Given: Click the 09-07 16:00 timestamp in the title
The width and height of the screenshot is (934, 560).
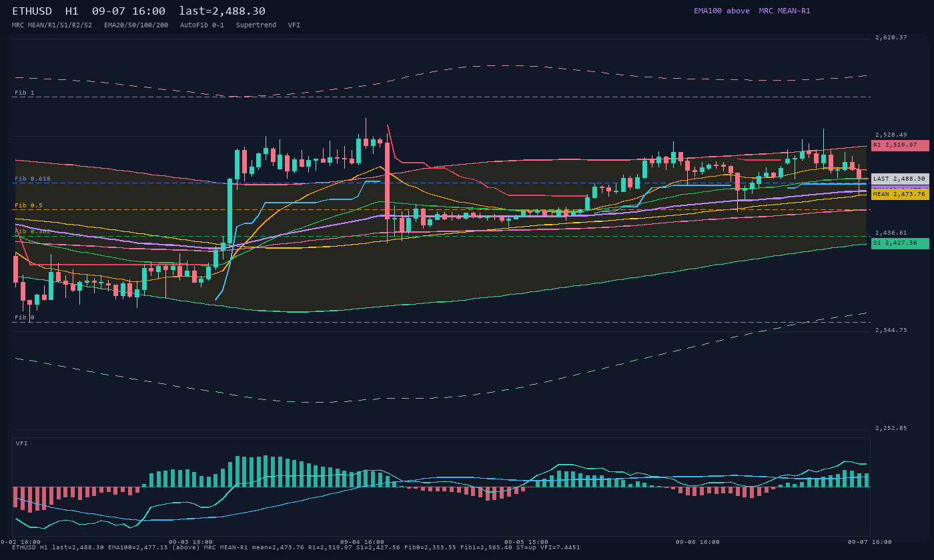Looking at the screenshot, I should tap(129, 11).
